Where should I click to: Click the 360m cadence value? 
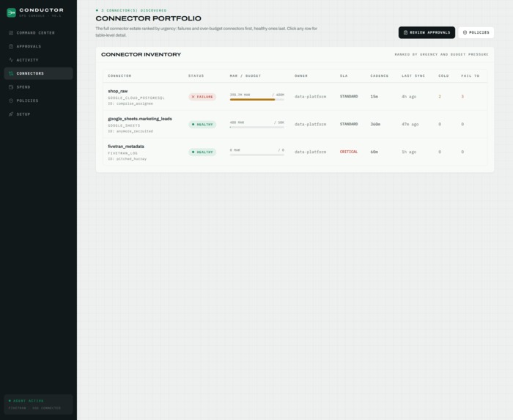(375, 125)
